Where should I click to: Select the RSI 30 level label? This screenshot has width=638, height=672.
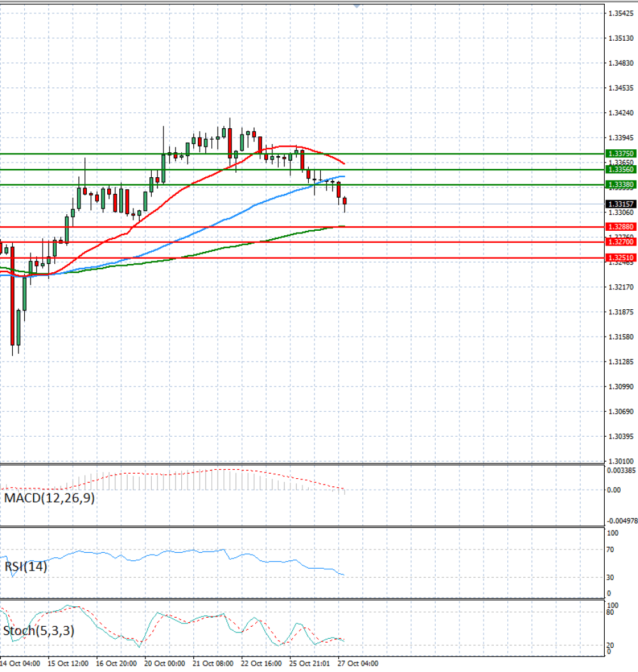[x=610, y=578]
